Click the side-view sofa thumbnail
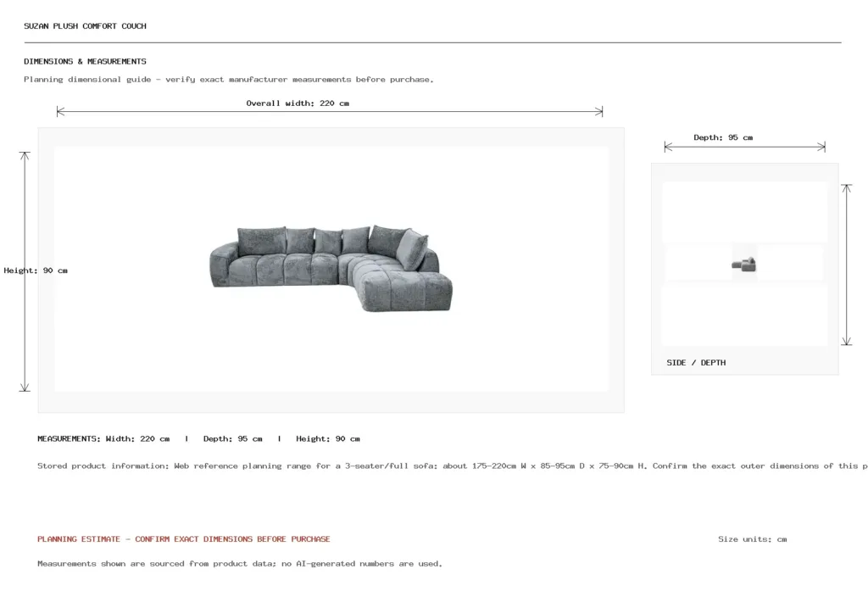The width and height of the screenshot is (868, 608). pos(744,265)
